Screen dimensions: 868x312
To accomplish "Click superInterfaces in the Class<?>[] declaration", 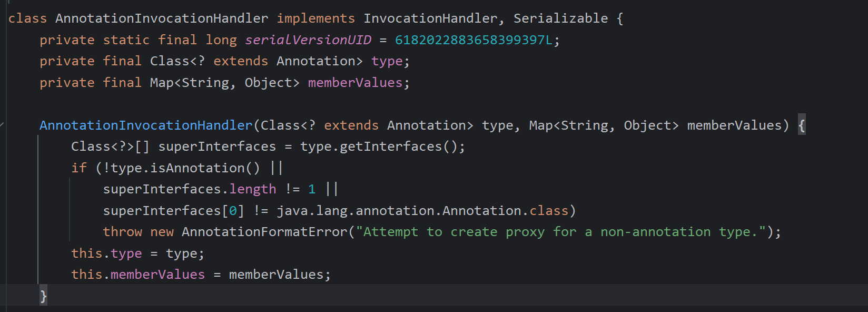I will [217, 147].
